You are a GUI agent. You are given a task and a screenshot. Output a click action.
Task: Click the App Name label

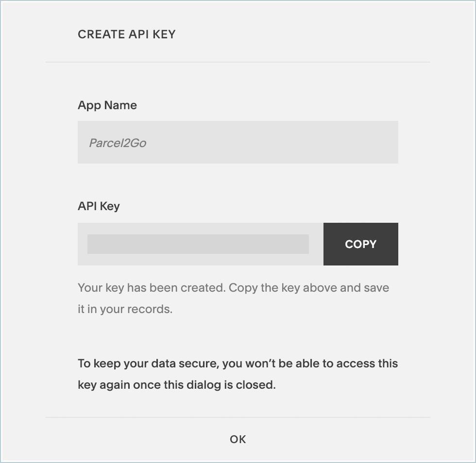point(107,105)
